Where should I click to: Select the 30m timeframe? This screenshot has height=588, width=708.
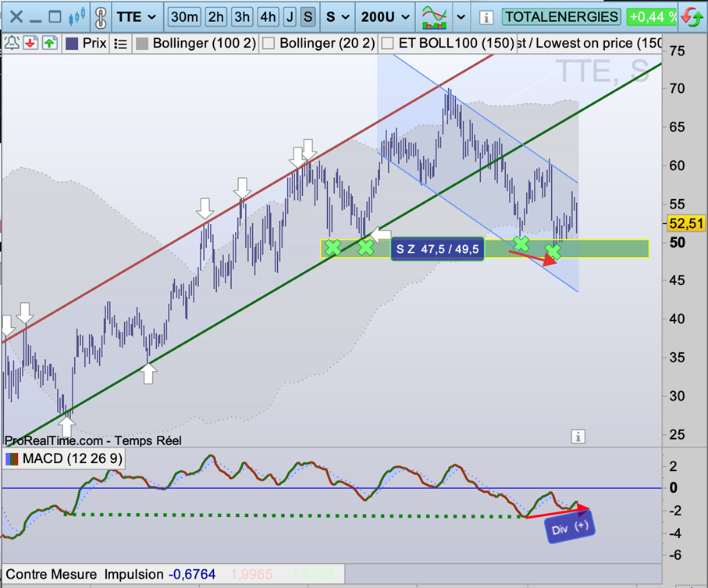(x=184, y=17)
